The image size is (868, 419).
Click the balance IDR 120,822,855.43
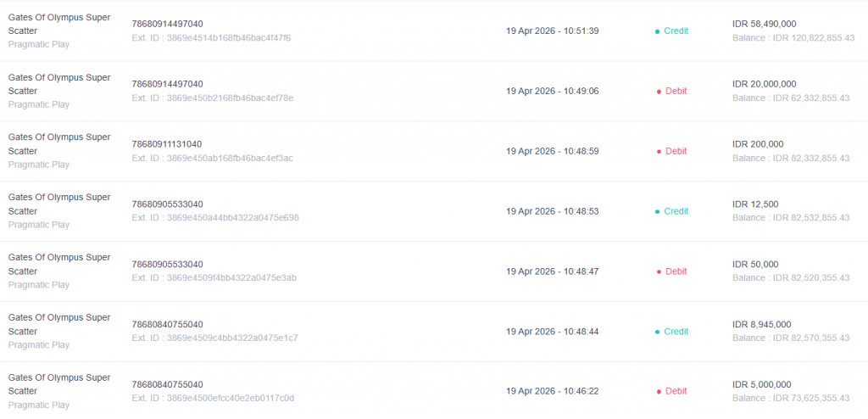(793, 38)
